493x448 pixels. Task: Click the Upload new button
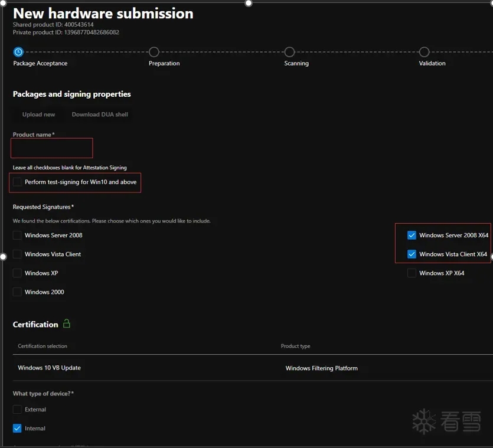(38, 115)
